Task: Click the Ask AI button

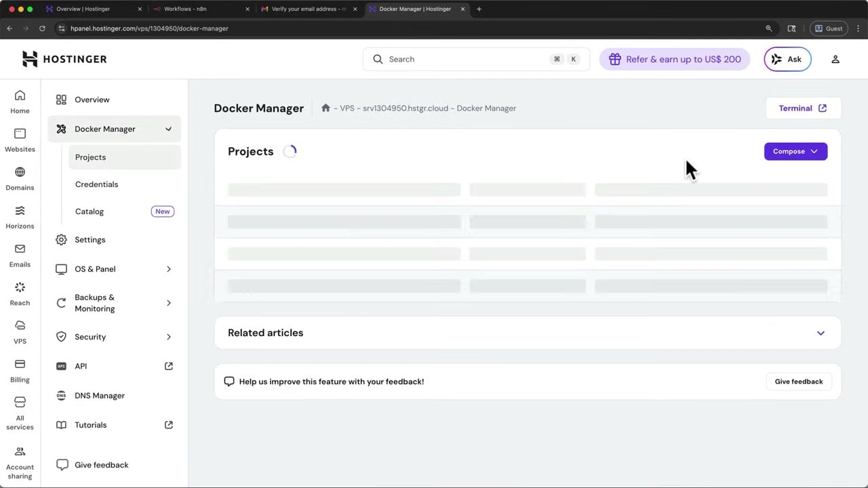Action: (x=787, y=59)
